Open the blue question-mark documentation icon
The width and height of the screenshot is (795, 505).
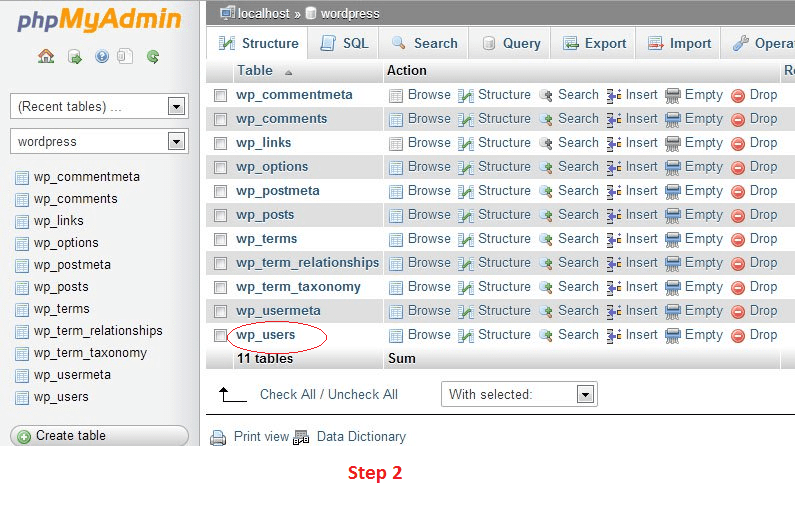tap(102, 56)
